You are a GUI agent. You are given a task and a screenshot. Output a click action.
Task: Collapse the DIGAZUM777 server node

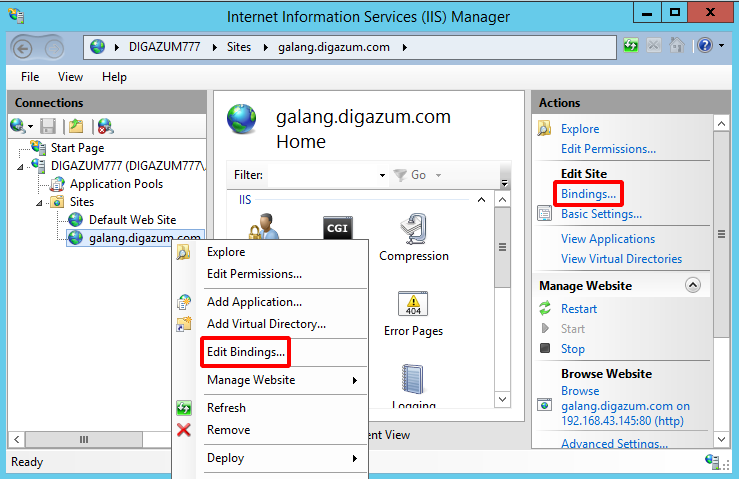point(20,167)
